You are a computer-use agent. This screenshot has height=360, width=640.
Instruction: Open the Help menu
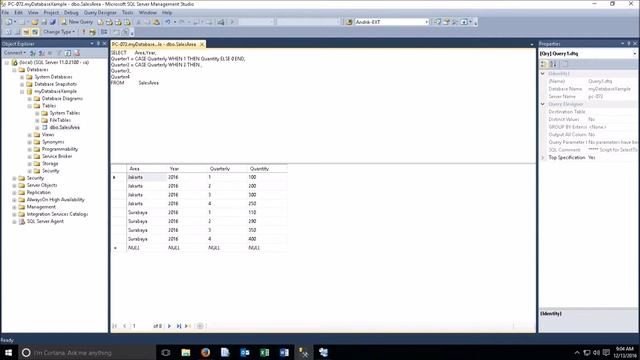click(x=167, y=13)
